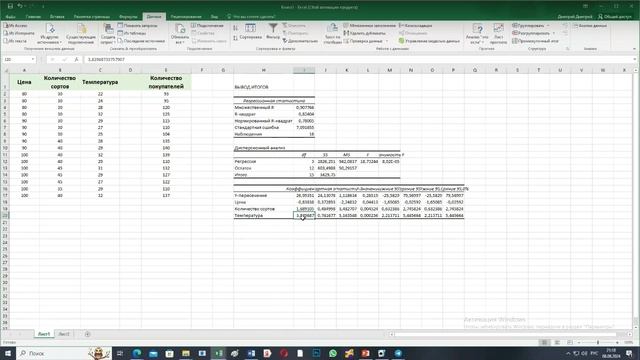
Task: Click Мгновенное заполнение
Action: click(369, 26)
